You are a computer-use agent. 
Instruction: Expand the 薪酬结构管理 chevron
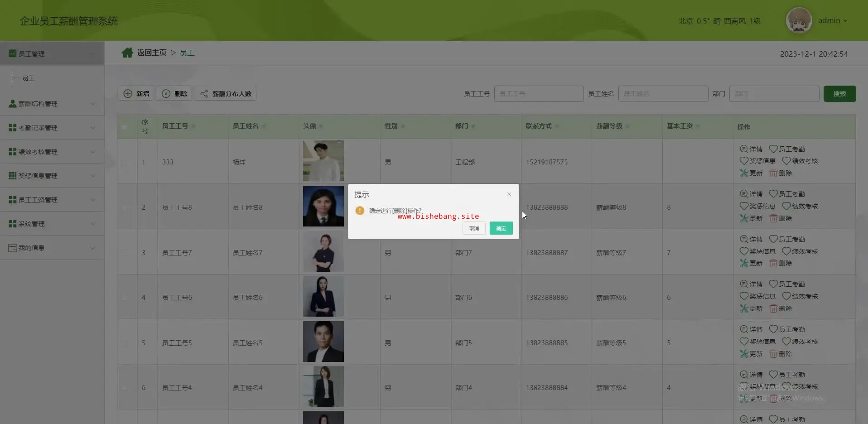(x=93, y=104)
